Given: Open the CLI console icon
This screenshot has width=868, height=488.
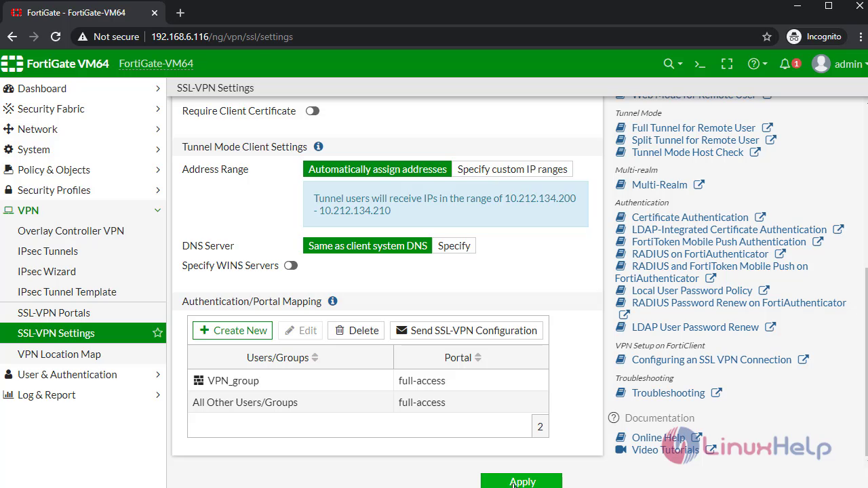Looking at the screenshot, I should click(700, 64).
